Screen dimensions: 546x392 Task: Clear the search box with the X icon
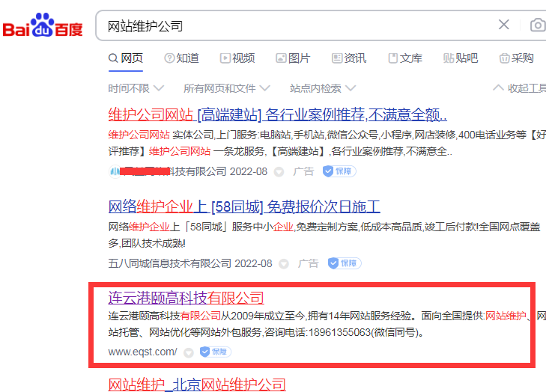pyautogui.click(x=503, y=25)
